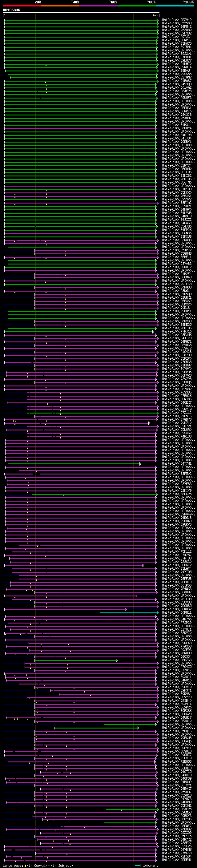197x868 pixels.
Task: Select hit label UniRef100_A6XER5
Action: click(177, 809)
